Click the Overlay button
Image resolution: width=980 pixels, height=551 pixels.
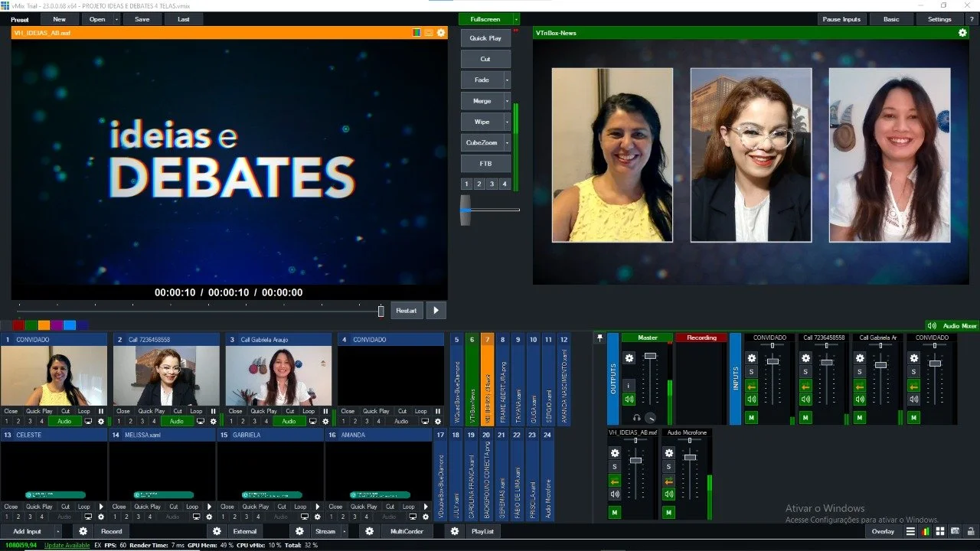pyautogui.click(x=883, y=531)
